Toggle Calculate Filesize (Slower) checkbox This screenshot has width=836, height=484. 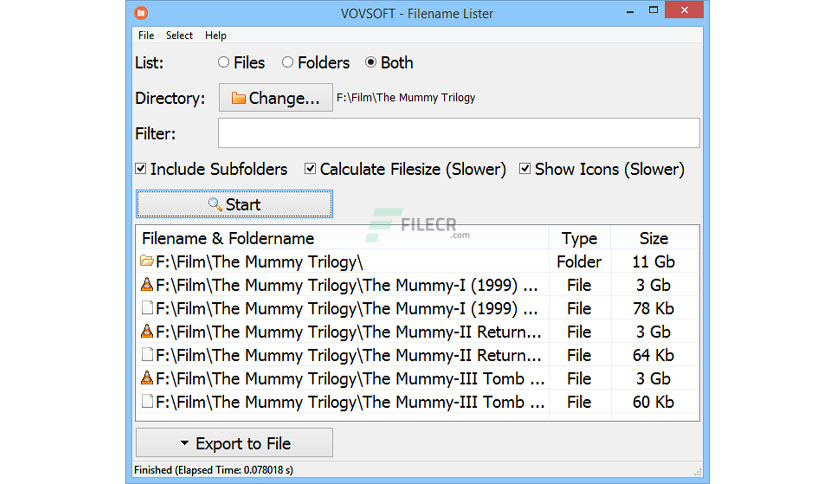coord(310,169)
